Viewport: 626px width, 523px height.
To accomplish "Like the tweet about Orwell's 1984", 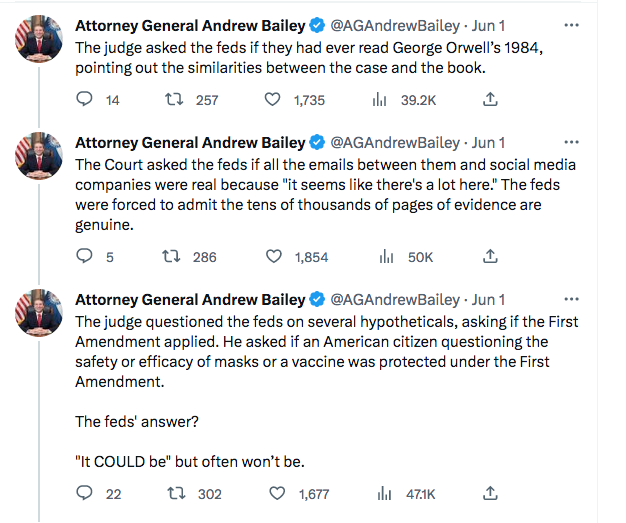I will click(273, 100).
